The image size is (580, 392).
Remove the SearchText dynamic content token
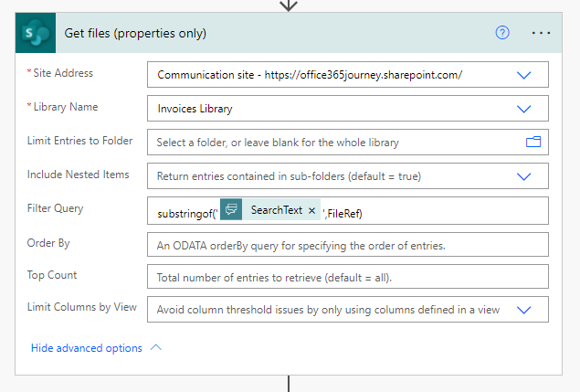pos(311,211)
